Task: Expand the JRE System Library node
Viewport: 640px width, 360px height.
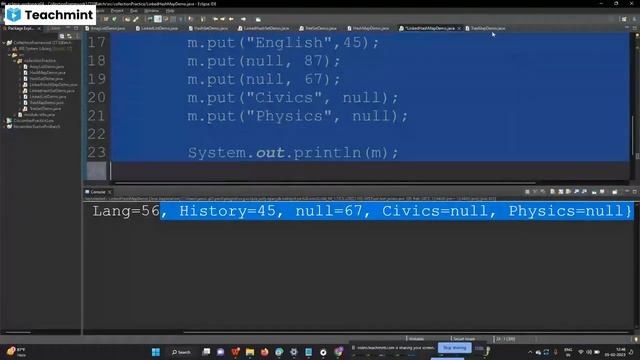Action: [9, 49]
